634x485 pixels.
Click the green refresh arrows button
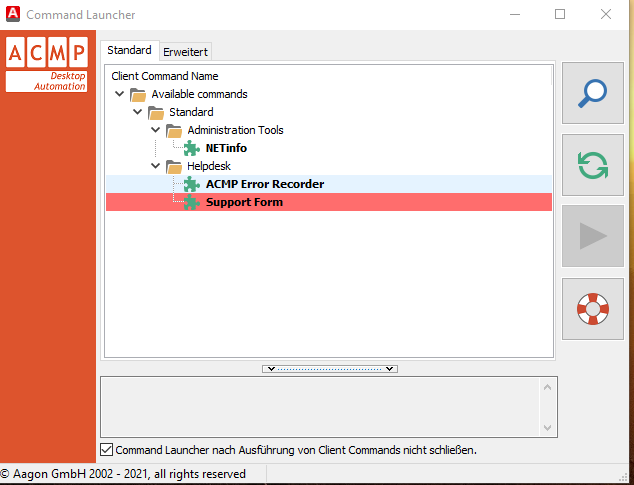click(x=593, y=164)
